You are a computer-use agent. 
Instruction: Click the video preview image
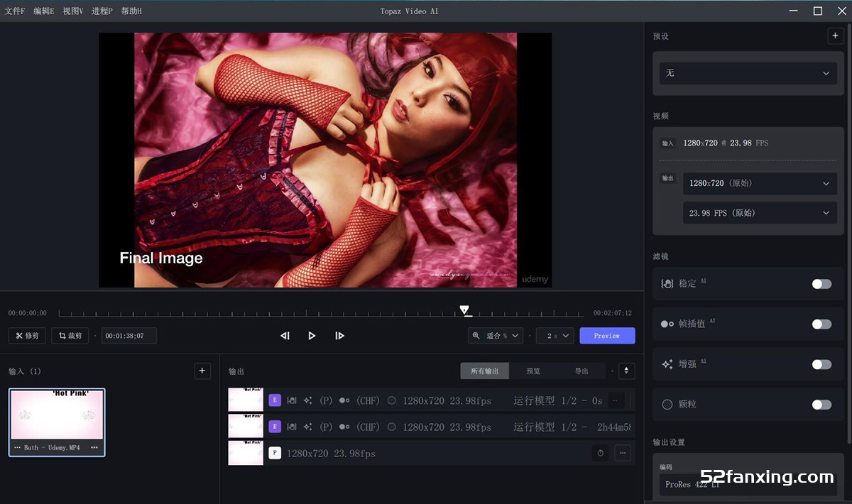[325, 160]
